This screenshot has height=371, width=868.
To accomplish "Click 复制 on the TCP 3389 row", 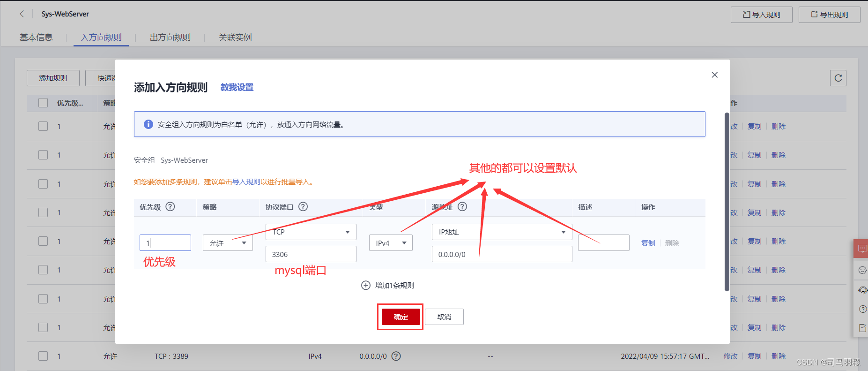I will (754, 356).
